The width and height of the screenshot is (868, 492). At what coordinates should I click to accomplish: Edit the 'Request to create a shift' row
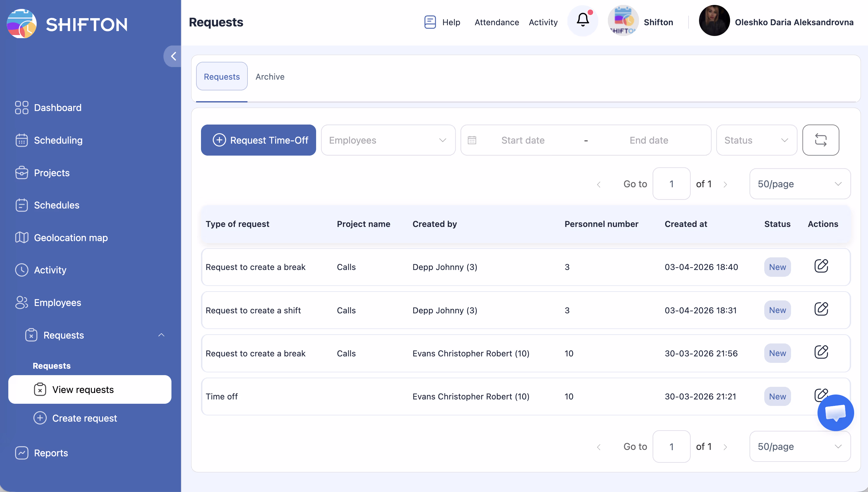(821, 309)
